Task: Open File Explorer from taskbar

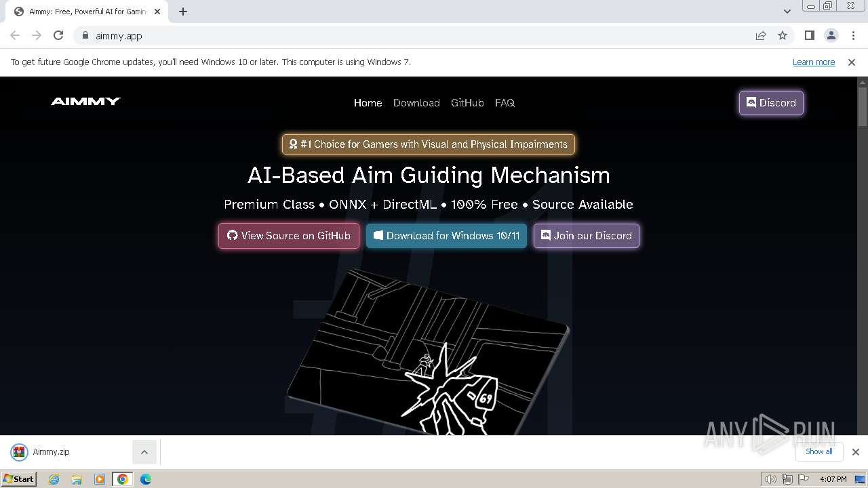Action: [77, 479]
